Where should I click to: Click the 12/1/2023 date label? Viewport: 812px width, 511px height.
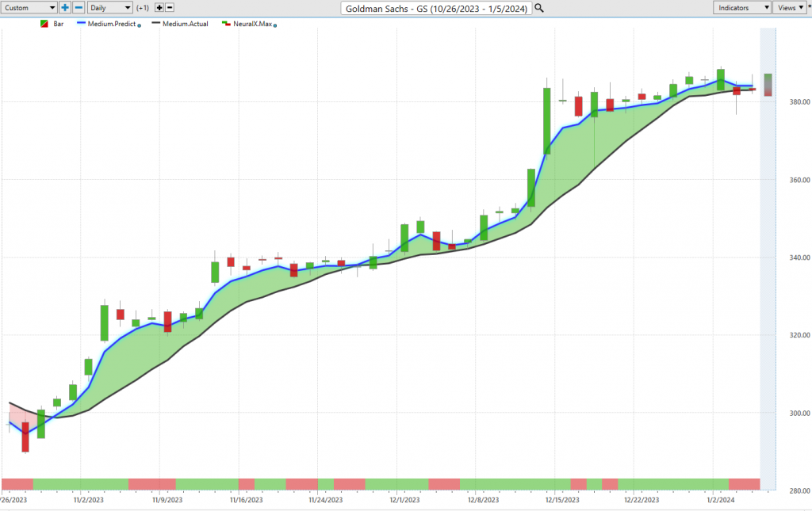[x=405, y=500]
